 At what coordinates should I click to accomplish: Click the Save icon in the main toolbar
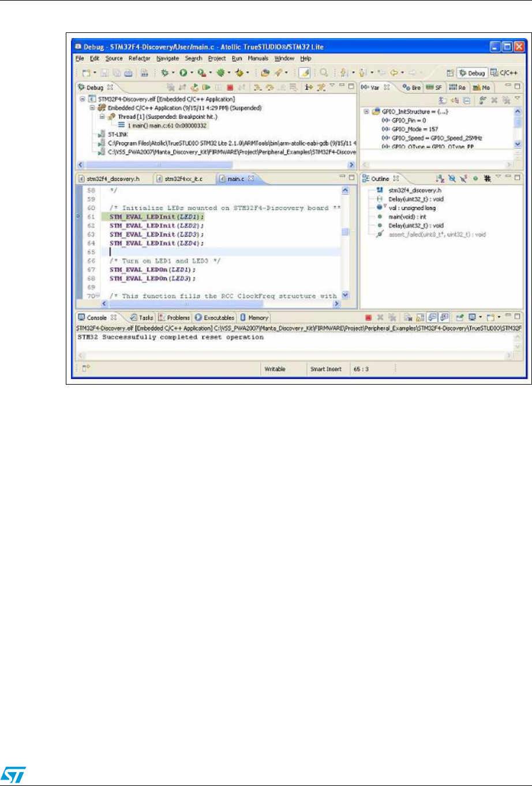click(104, 73)
